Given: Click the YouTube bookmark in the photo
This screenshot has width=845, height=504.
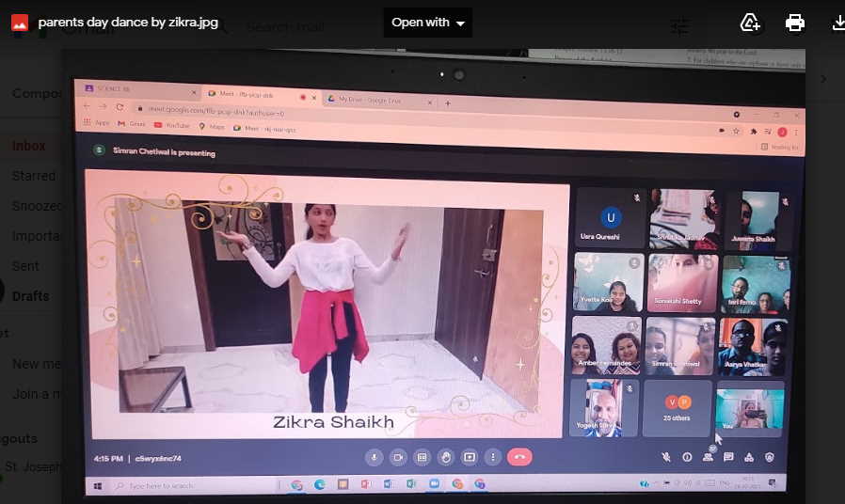Looking at the screenshot, I should [x=172, y=125].
